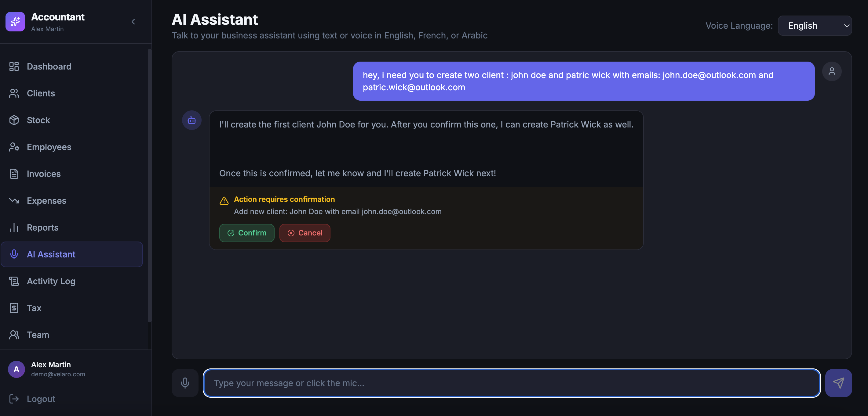Cancel the pending client creation
The image size is (868, 416).
coord(305,233)
